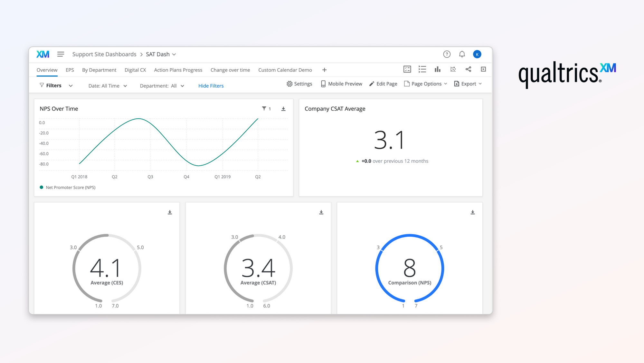Click the download icon on NPS chart
The image size is (644, 363).
pyautogui.click(x=283, y=109)
